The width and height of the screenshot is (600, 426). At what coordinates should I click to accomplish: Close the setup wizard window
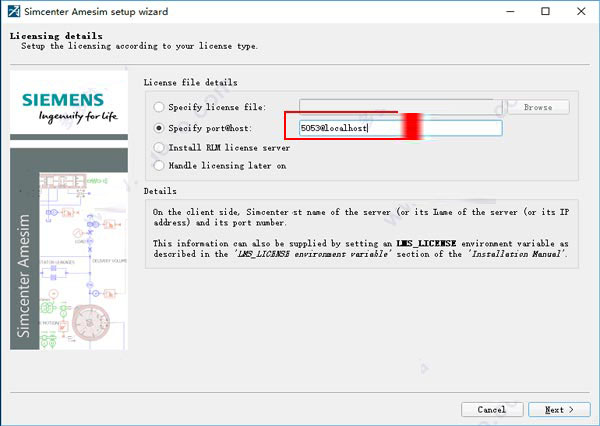(581, 11)
